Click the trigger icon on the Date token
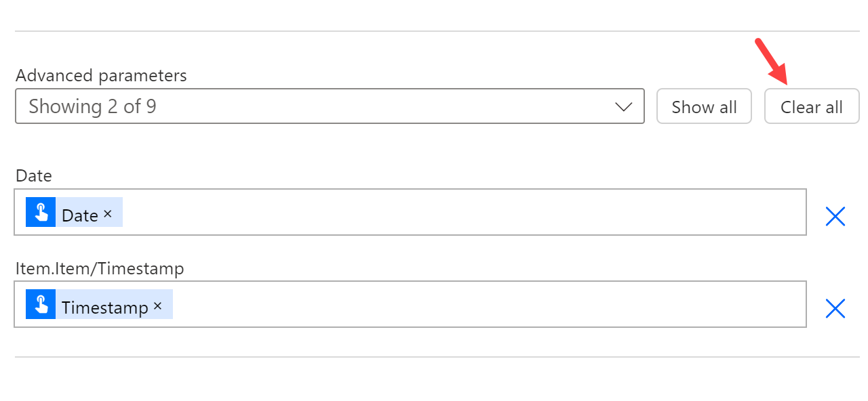The height and width of the screenshot is (401, 868). 41,213
